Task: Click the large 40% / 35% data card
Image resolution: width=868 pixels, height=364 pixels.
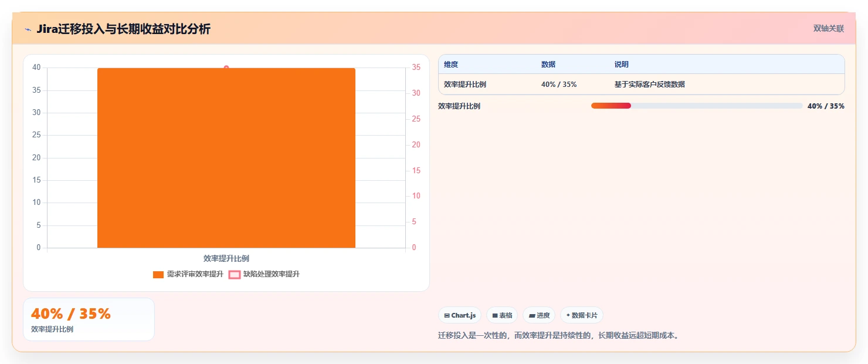Action: [x=89, y=319]
